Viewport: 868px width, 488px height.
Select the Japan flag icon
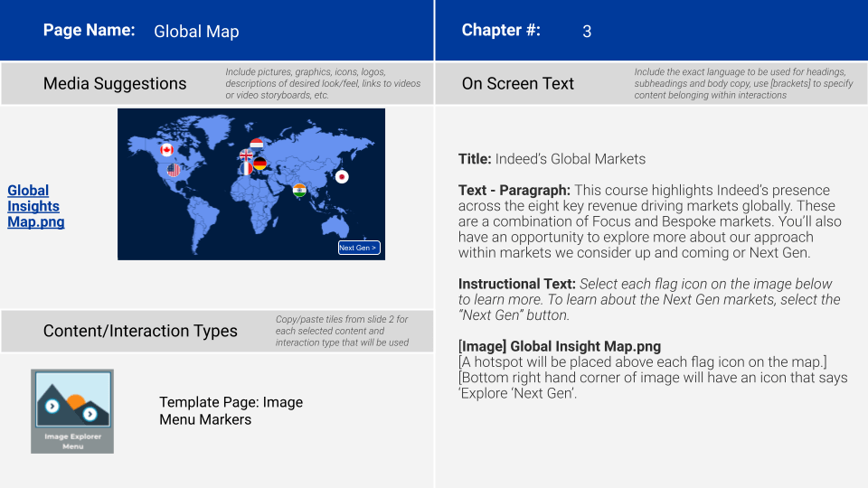(x=342, y=177)
